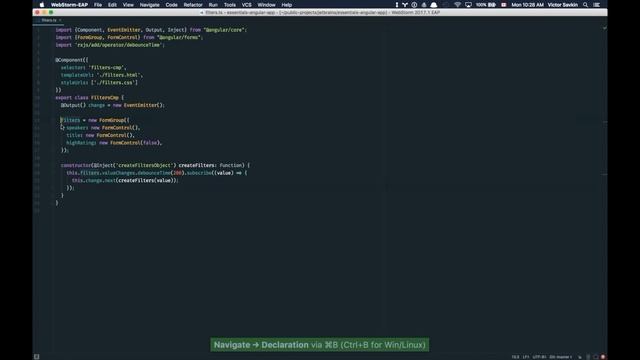Open the File menu
This screenshot has height=360, width=640.
coord(98,5)
